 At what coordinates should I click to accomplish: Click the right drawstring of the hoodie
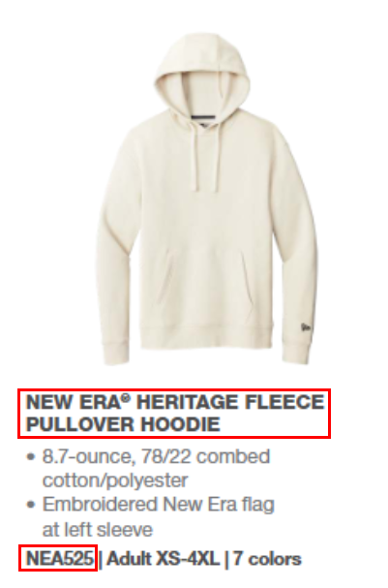pyautogui.click(x=217, y=159)
